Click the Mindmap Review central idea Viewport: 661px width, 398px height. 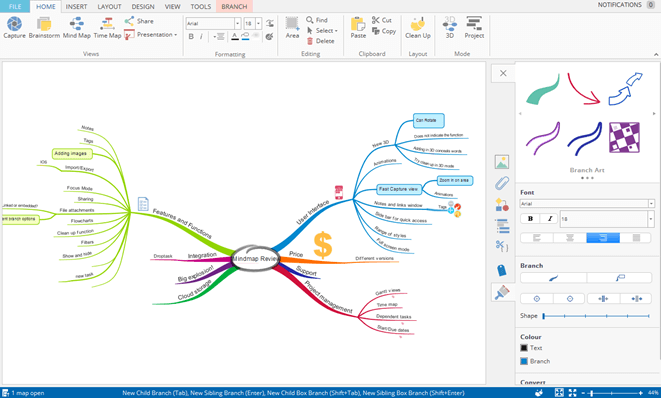click(255, 258)
